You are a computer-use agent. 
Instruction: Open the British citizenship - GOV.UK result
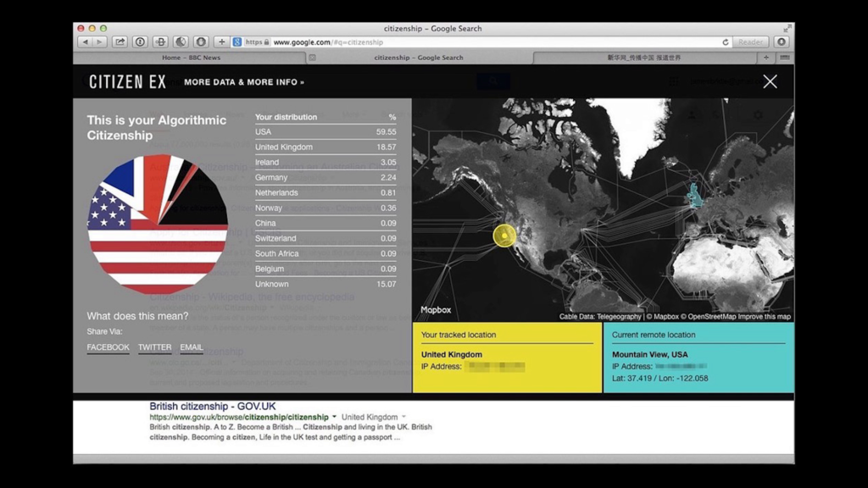click(x=213, y=406)
